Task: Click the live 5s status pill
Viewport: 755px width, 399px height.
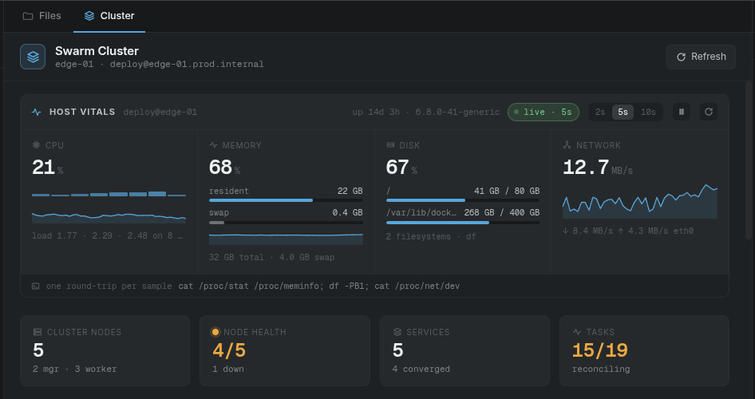Action: click(x=543, y=112)
